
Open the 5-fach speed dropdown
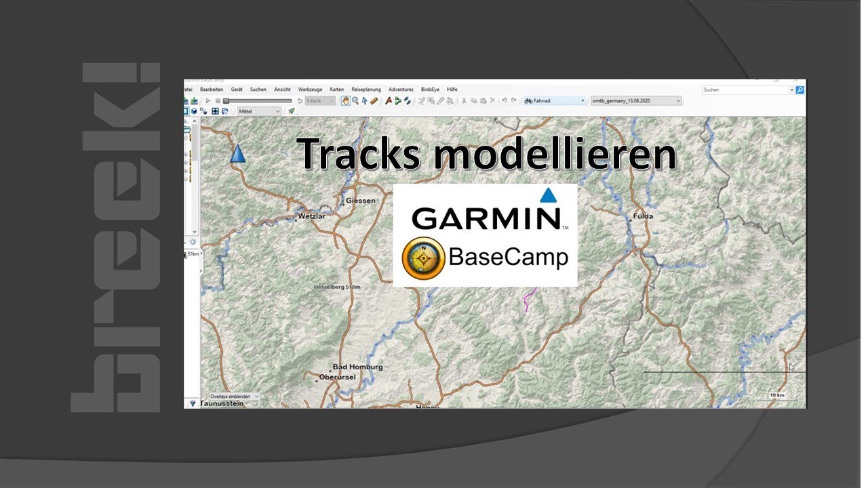320,100
